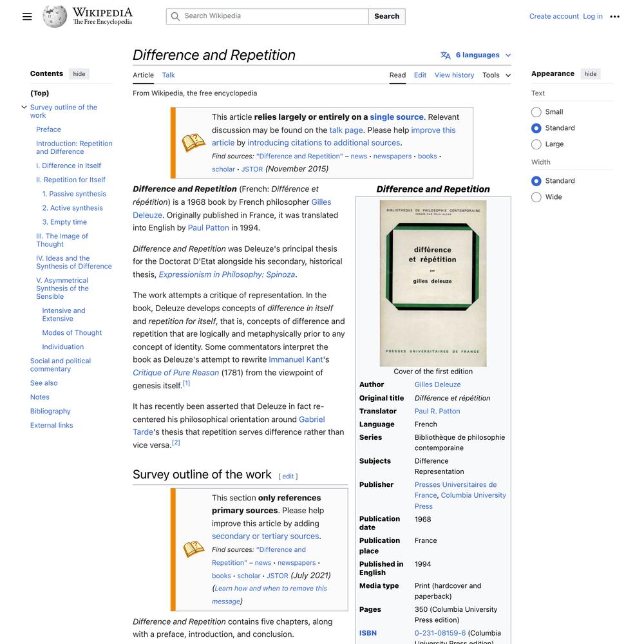Click the book icon in single source notice

193,142
